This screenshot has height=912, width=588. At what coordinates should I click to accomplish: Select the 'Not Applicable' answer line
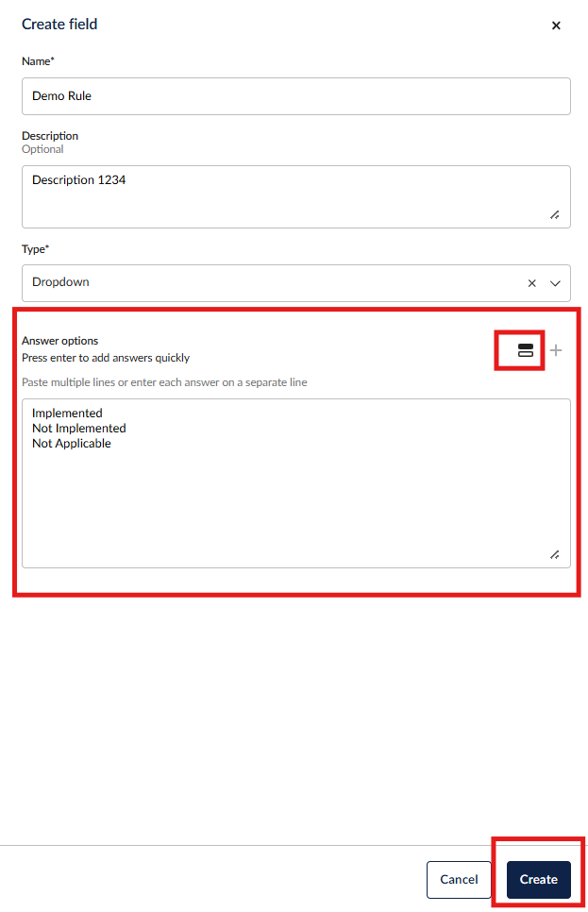click(x=72, y=443)
